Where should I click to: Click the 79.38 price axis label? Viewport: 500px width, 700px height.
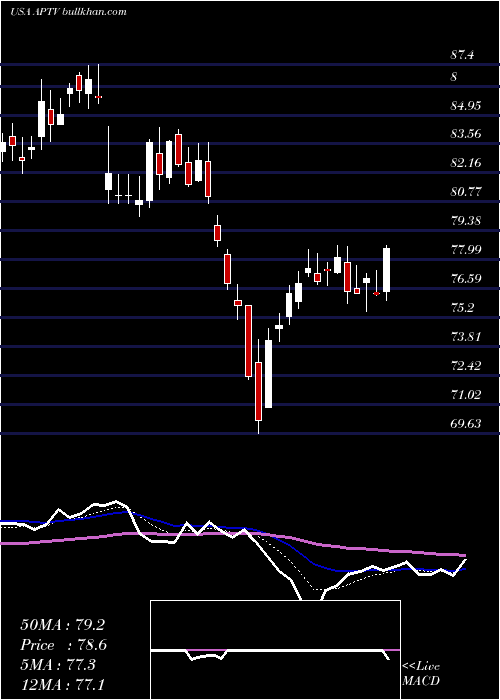[466, 221]
